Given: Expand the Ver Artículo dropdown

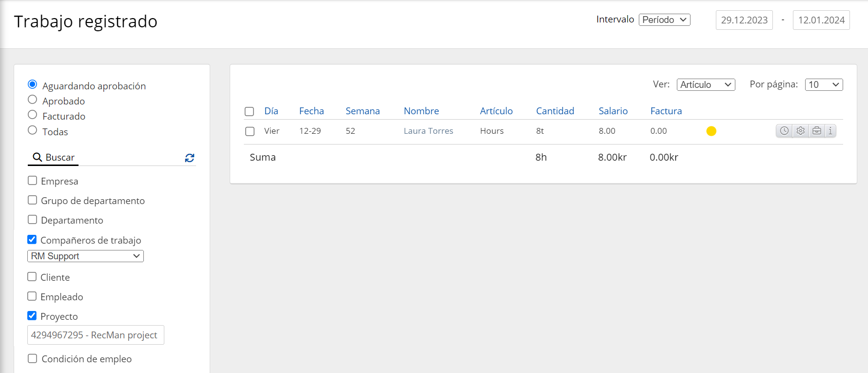Looking at the screenshot, I should [x=706, y=84].
